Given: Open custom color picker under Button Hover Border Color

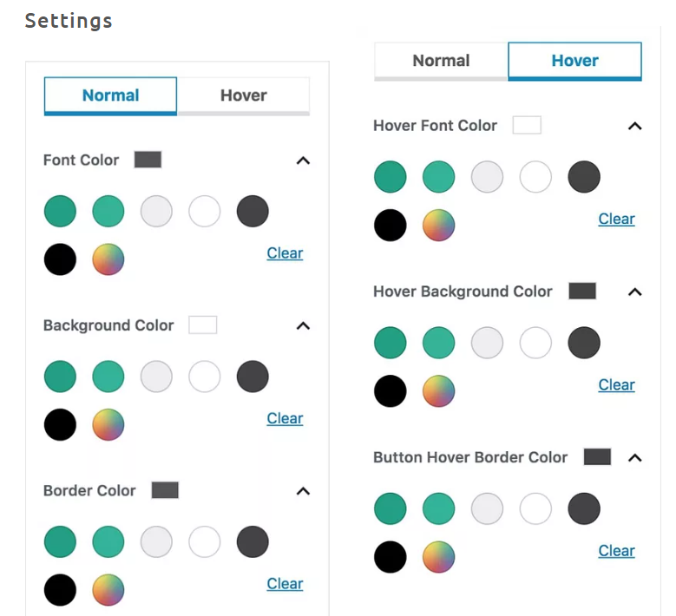Looking at the screenshot, I should click(438, 557).
